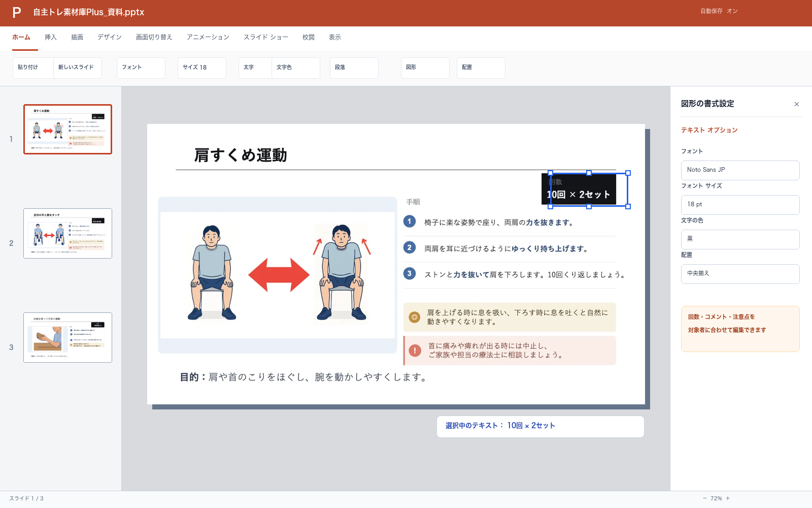Viewport: 812px width, 508px height.
Task: Click the PowerPoint P logo icon
Action: point(17,13)
